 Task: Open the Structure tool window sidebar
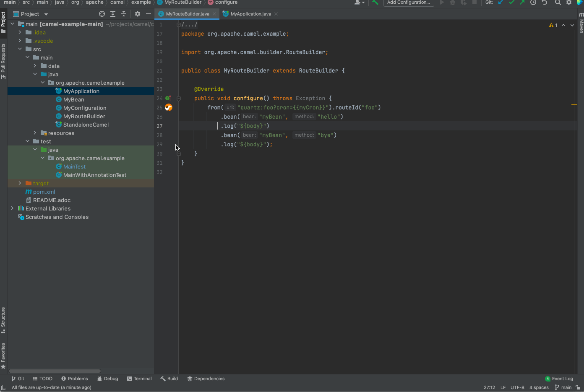(3, 320)
